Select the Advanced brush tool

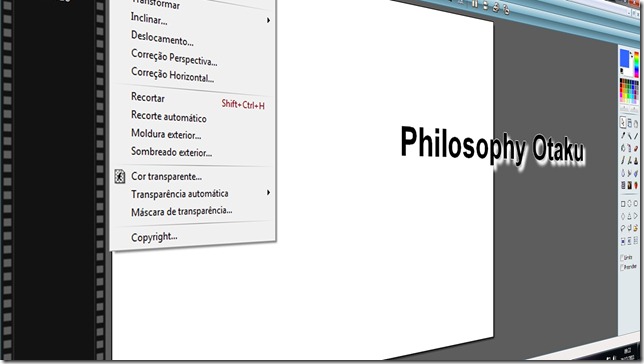(x=630, y=161)
